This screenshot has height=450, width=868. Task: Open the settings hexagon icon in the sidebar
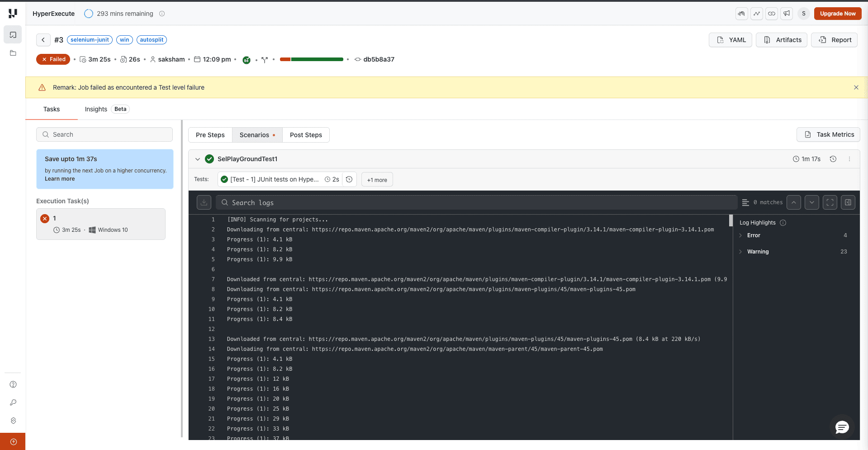coord(13,421)
